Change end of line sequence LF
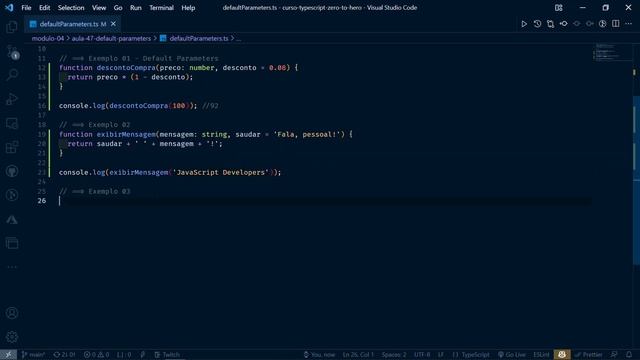The image size is (640, 360). click(x=441, y=355)
